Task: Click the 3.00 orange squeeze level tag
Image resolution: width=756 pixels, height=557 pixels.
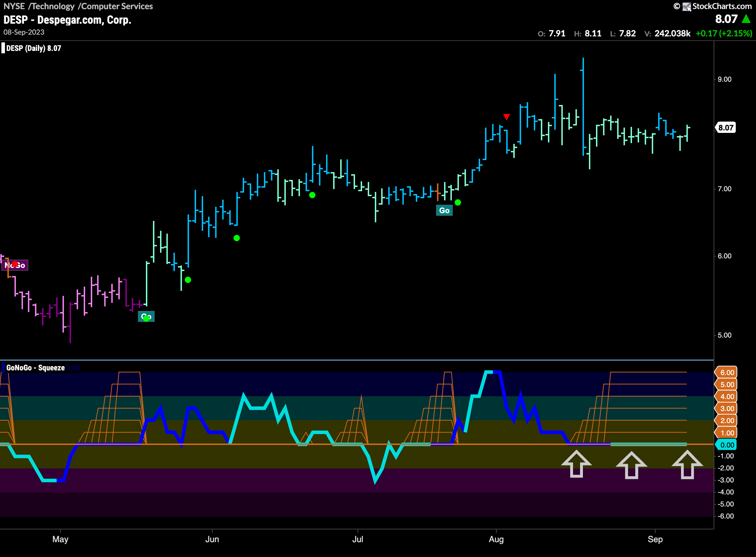Action: point(726,409)
